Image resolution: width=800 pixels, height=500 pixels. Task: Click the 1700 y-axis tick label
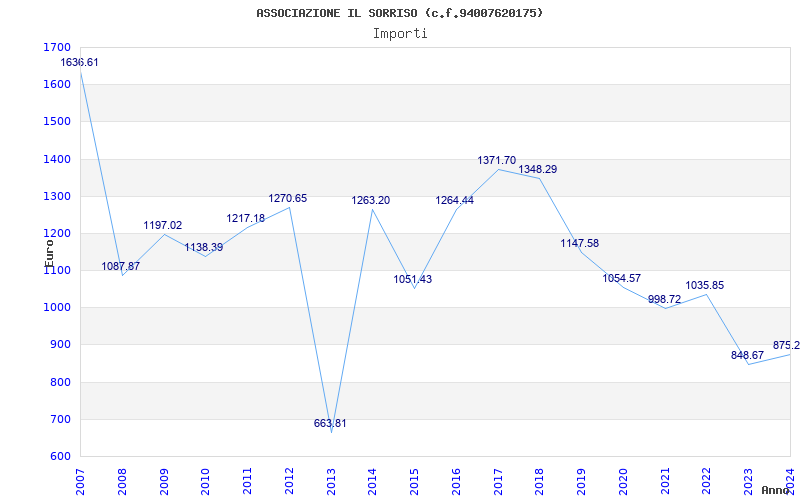point(58,47)
